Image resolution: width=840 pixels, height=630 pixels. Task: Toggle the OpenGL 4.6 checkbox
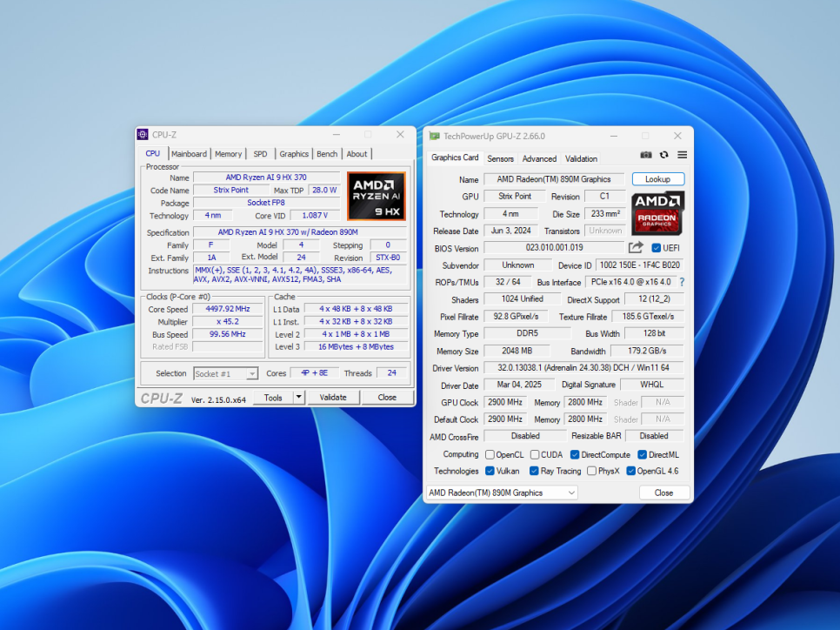click(631, 471)
